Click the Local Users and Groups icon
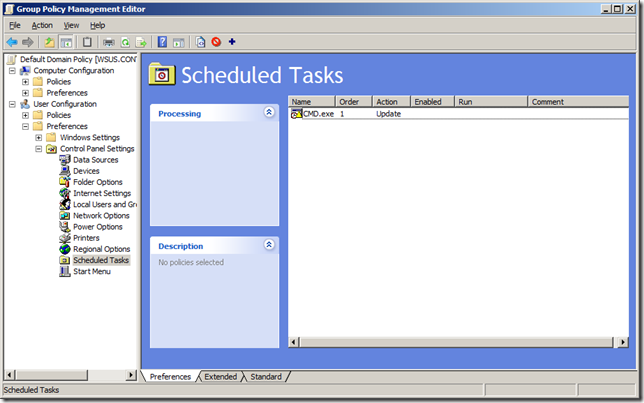This screenshot has height=403, width=644. [x=65, y=204]
